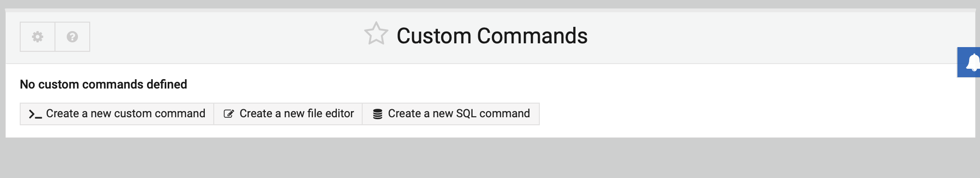Click the question mark help icon
Screen dimensions: 980x178
pyautogui.click(x=72, y=37)
